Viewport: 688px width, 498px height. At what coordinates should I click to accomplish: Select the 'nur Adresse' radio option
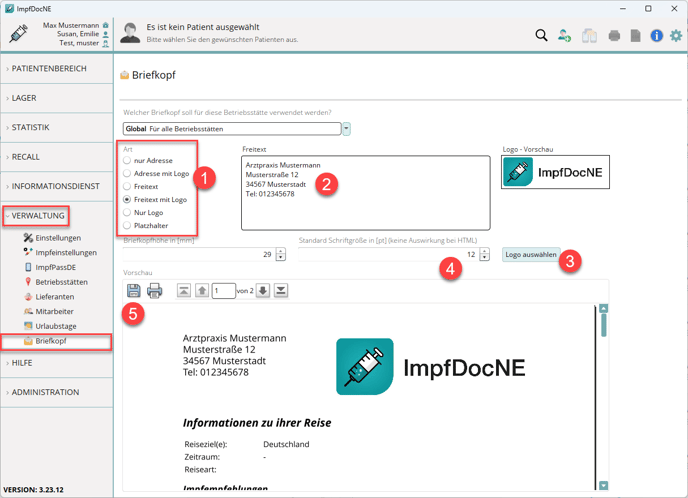127,160
